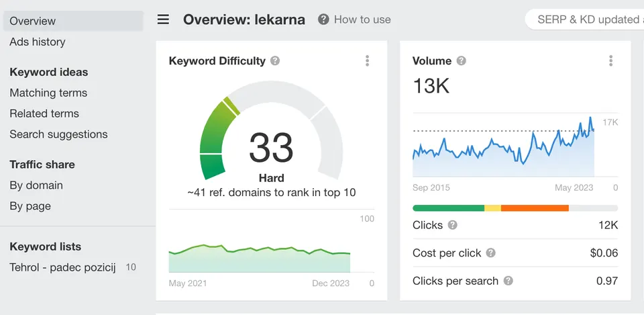644x315 pixels.
Task: Click the green KD history chart
Action: click(260, 259)
